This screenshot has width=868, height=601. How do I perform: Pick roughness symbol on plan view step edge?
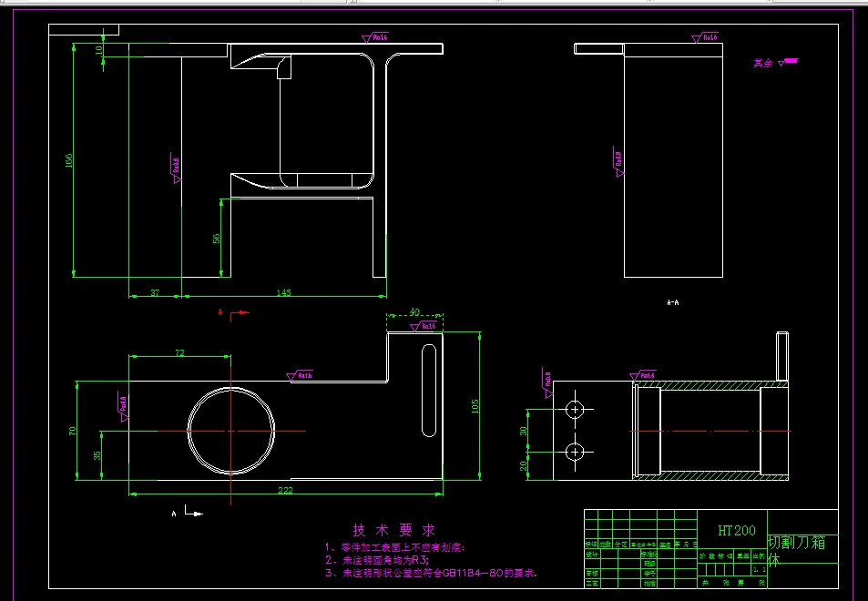(300, 376)
